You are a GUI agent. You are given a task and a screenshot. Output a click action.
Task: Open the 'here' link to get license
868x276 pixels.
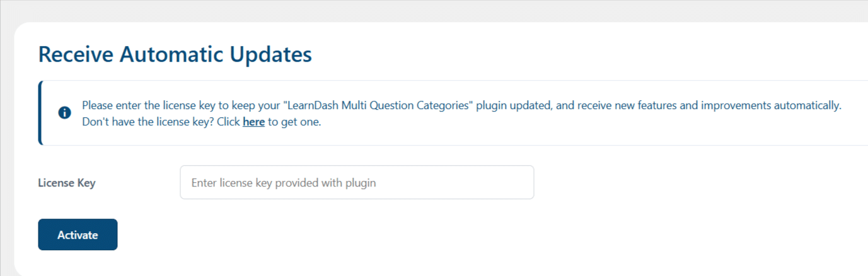[253, 122]
